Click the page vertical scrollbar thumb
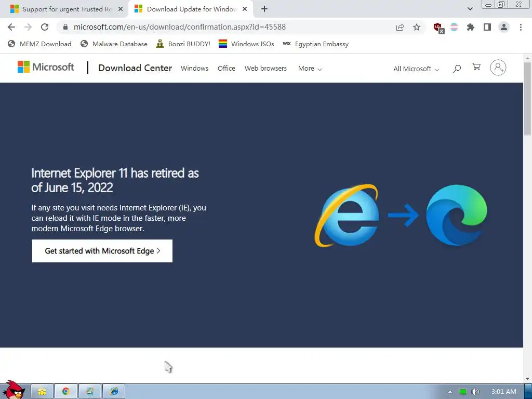This screenshot has width=532, height=399. pos(527,98)
